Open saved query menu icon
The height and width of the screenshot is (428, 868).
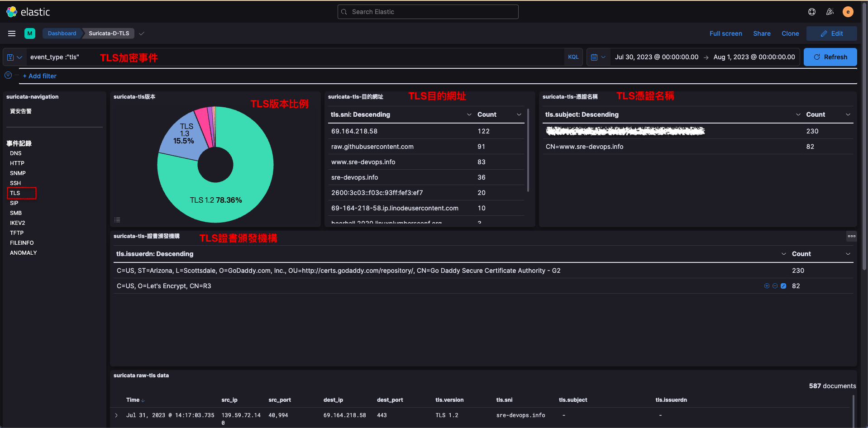(x=14, y=57)
